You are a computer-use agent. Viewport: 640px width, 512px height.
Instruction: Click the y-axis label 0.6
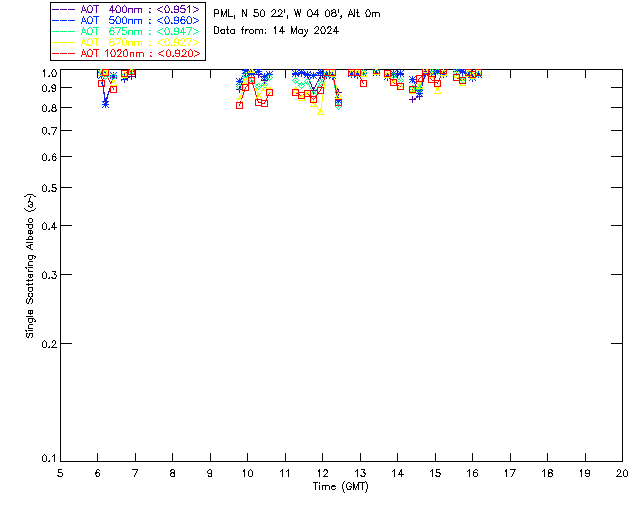(49, 157)
